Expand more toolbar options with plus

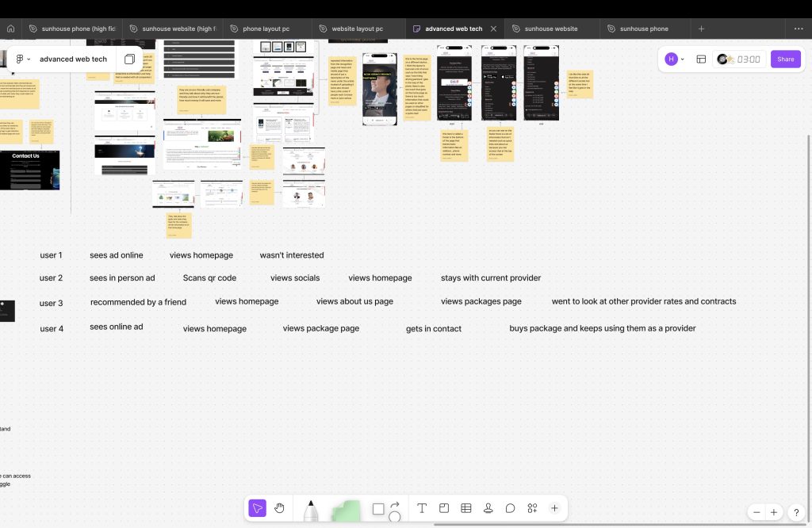coord(554,508)
